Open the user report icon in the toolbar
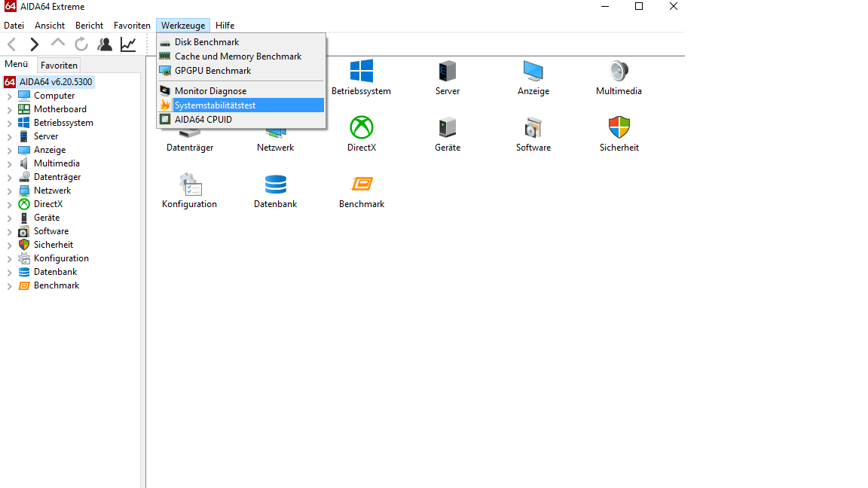 (105, 44)
